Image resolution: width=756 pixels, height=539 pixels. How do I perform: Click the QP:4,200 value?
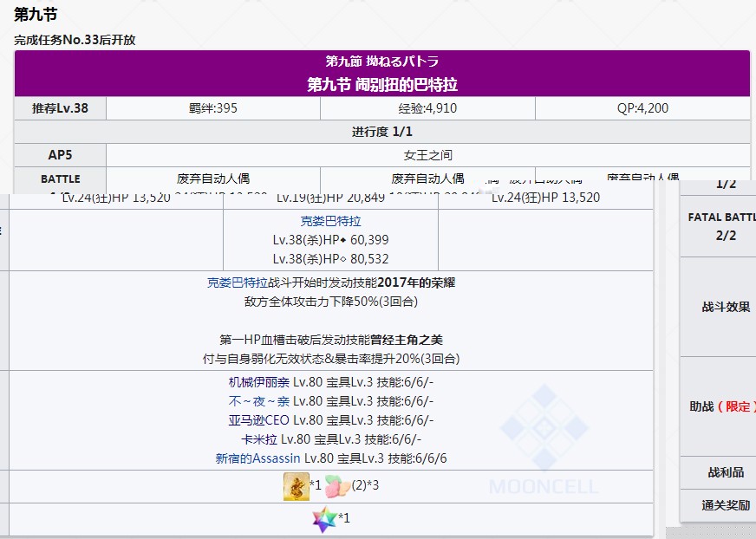(x=642, y=108)
